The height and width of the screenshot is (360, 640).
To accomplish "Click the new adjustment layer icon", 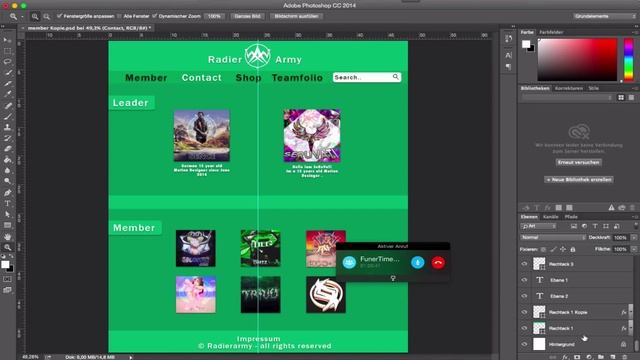I will point(589,357).
